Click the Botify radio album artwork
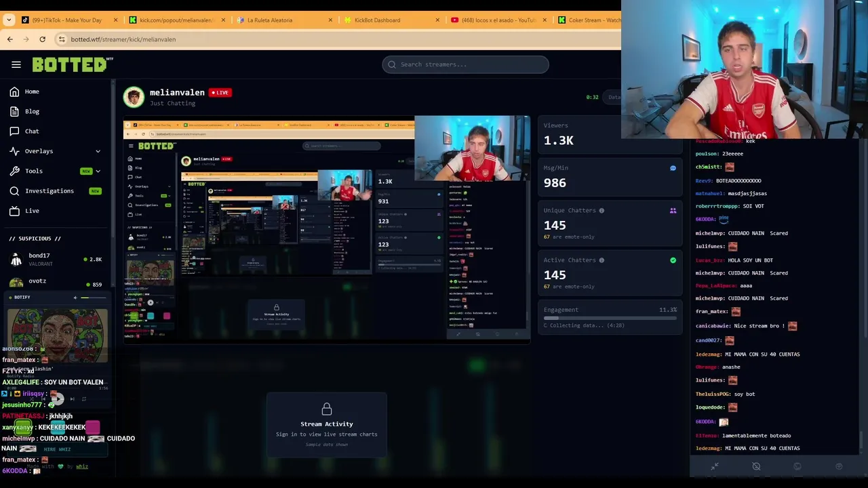The image size is (868, 488). tap(58, 334)
